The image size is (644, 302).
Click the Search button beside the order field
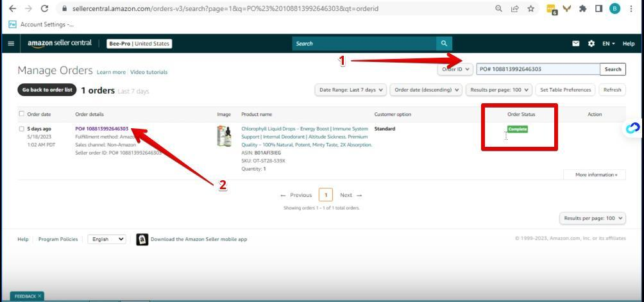tap(613, 69)
